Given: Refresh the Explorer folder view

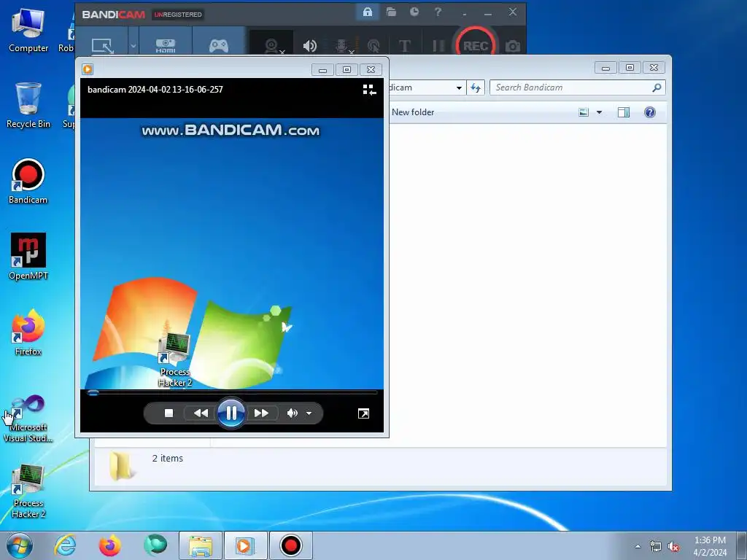Looking at the screenshot, I should pyautogui.click(x=476, y=87).
